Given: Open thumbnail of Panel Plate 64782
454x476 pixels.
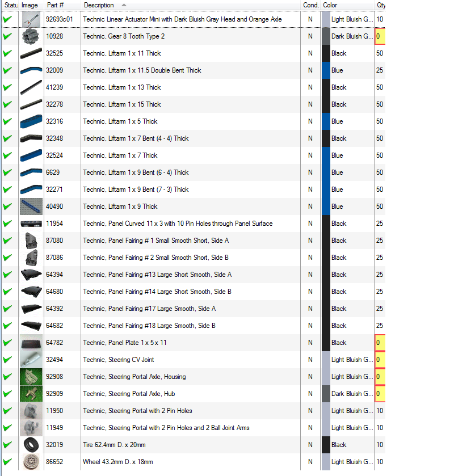Looking at the screenshot, I should [31, 343].
